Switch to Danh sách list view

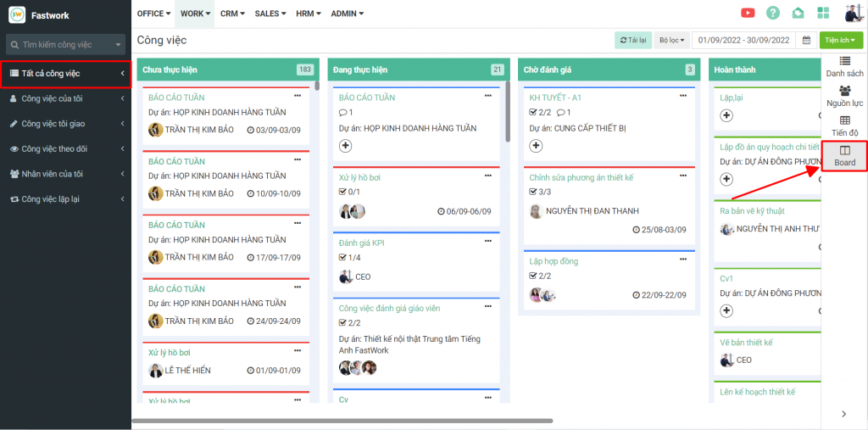click(844, 67)
